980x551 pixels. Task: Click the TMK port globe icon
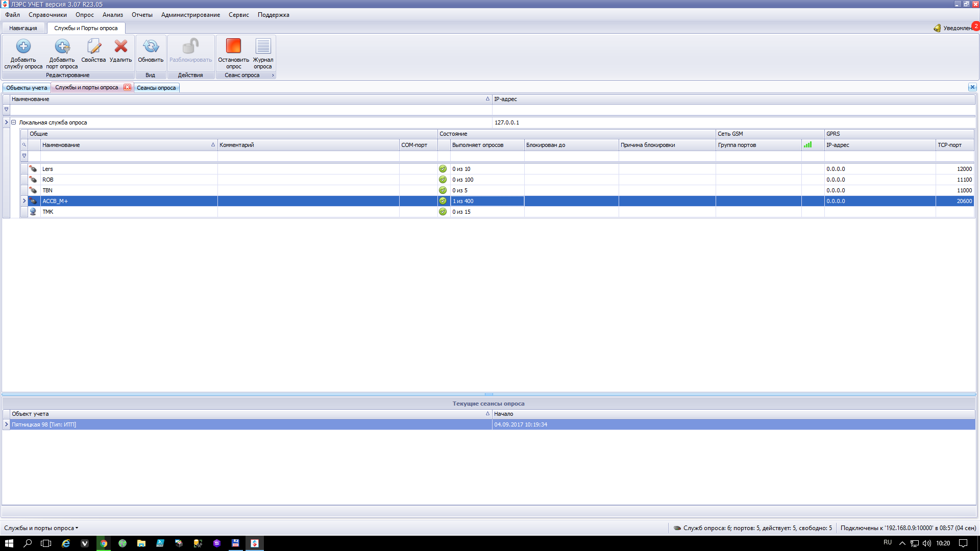(33, 212)
